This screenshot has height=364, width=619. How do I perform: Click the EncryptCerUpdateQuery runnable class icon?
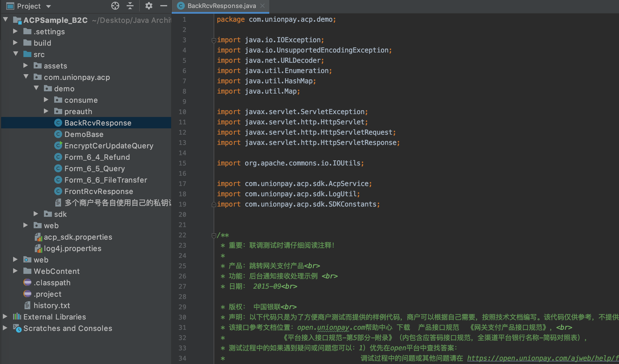point(58,145)
